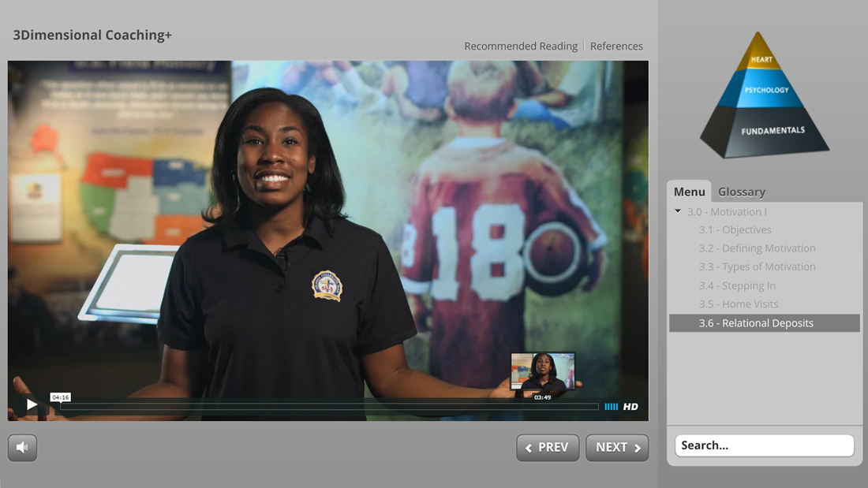Advance to next slide with NEXT

(x=617, y=447)
